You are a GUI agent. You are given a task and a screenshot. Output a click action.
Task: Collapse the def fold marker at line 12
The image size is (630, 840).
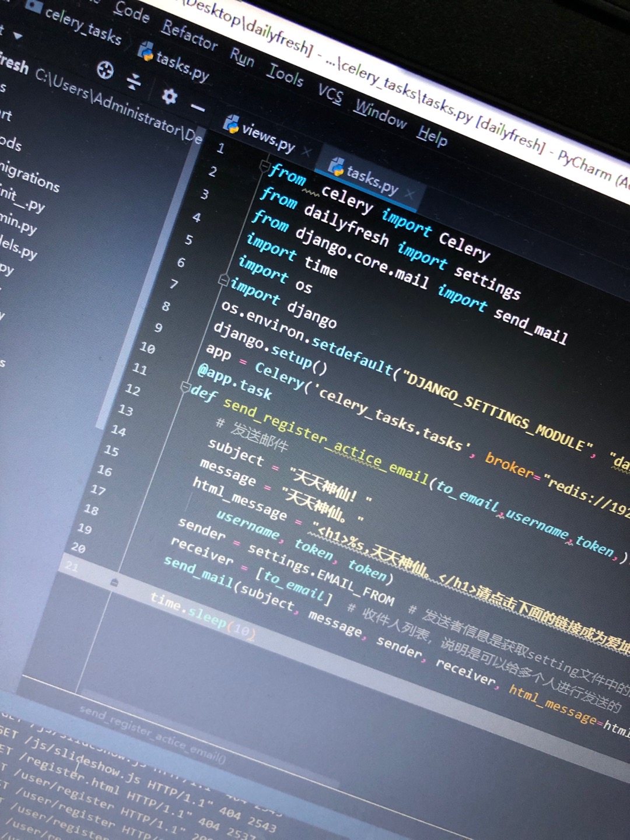(185, 386)
